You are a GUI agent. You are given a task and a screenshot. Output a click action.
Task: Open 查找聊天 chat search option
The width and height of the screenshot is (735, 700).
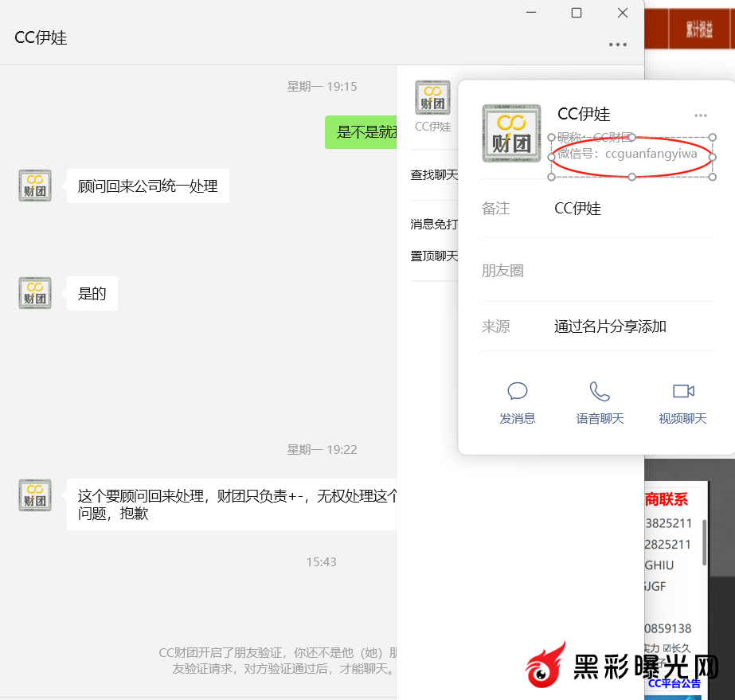[x=434, y=174]
